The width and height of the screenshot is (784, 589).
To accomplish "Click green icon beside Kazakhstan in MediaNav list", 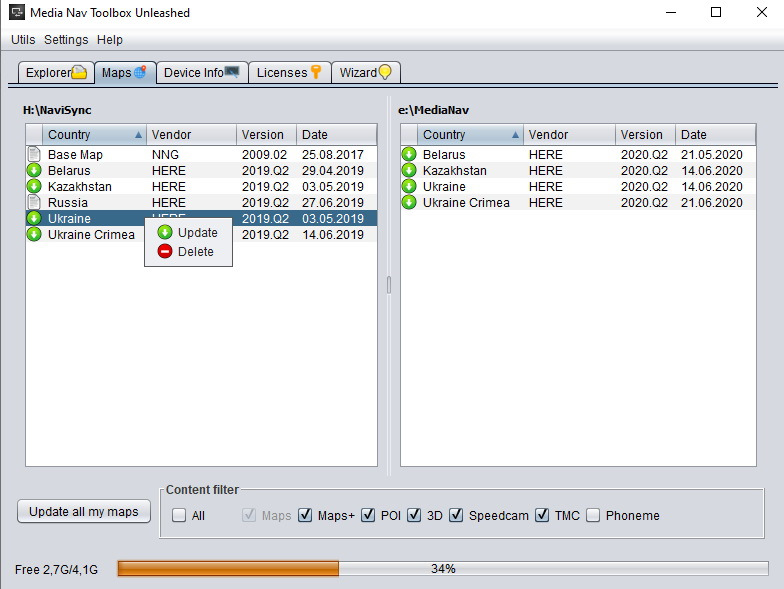I will click(x=409, y=170).
